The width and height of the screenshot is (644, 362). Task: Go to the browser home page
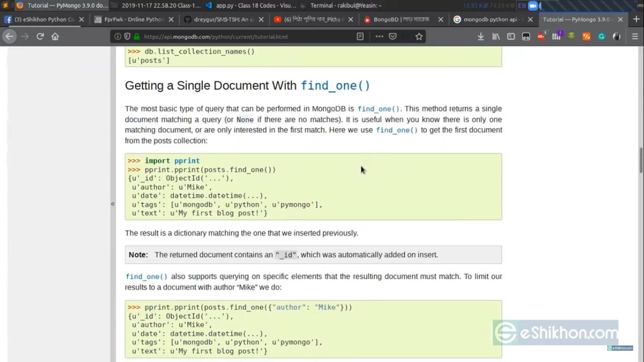tap(55, 36)
